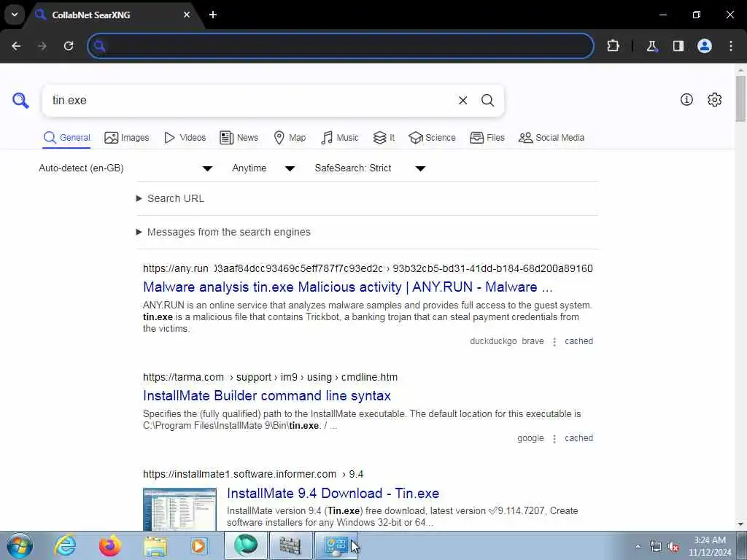The image size is (747, 560).
Task: Switch to the Science category tab
Action: tap(432, 138)
